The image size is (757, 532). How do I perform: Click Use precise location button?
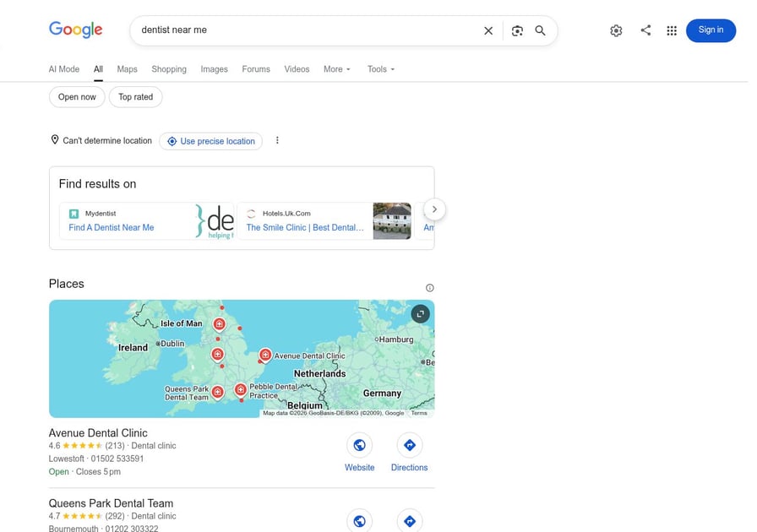point(211,141)
